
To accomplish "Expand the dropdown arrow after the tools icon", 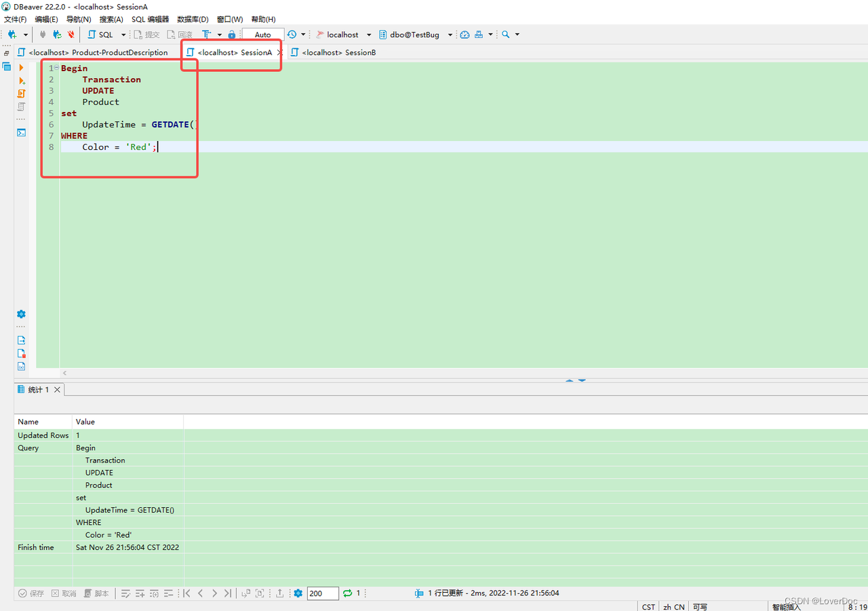I will pos(490,35).
